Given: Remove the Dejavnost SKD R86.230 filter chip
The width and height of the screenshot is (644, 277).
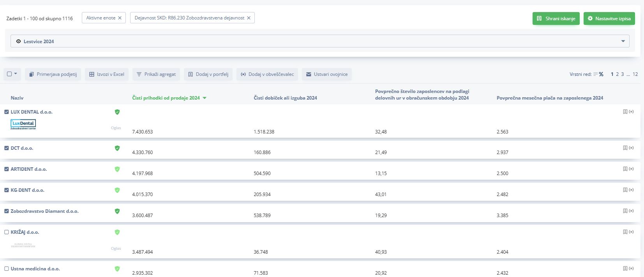Looking at the screenshot, I should tap(249, 18).
